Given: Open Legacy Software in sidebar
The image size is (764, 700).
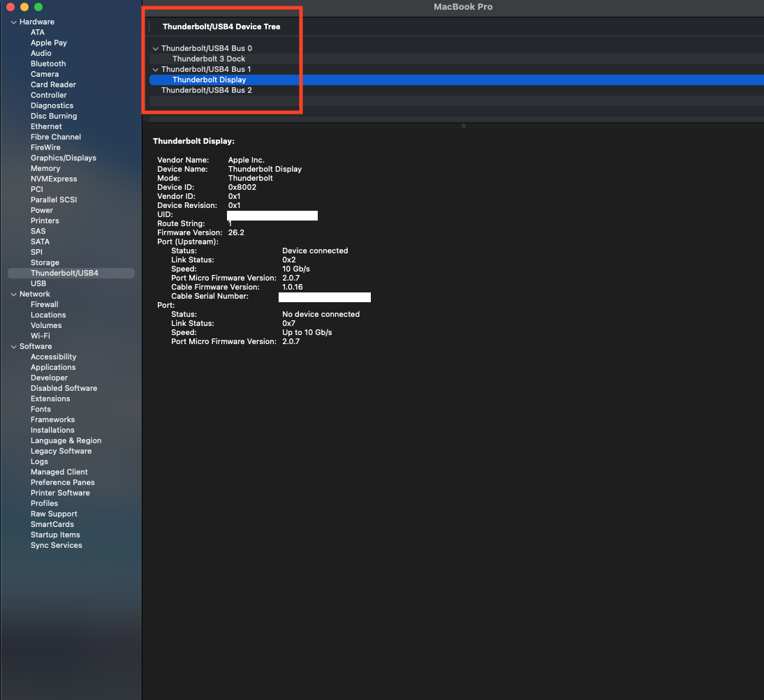Looking at the screenshot, I should coord(61,452).
